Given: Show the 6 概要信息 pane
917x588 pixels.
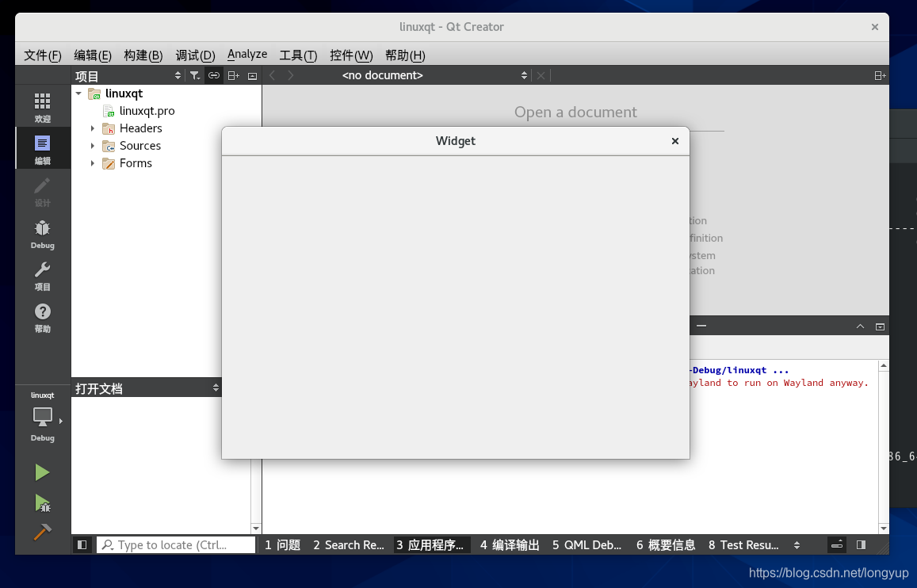Looking at the screenshot, I should pos(666,544).
